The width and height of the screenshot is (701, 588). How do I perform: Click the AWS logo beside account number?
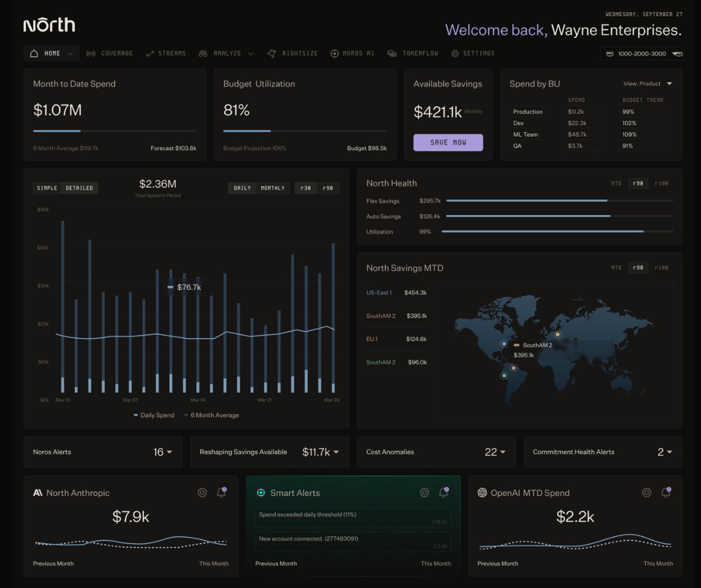point(609,53)
